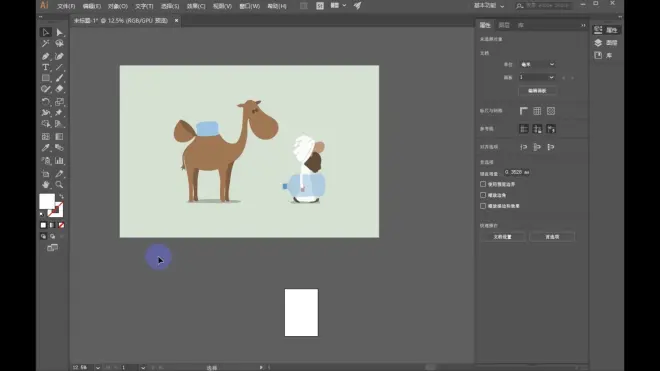Open the workspace switcher dropdown
Screen dimensions: 660x371
pyautogui.click(x=489, y=6)
